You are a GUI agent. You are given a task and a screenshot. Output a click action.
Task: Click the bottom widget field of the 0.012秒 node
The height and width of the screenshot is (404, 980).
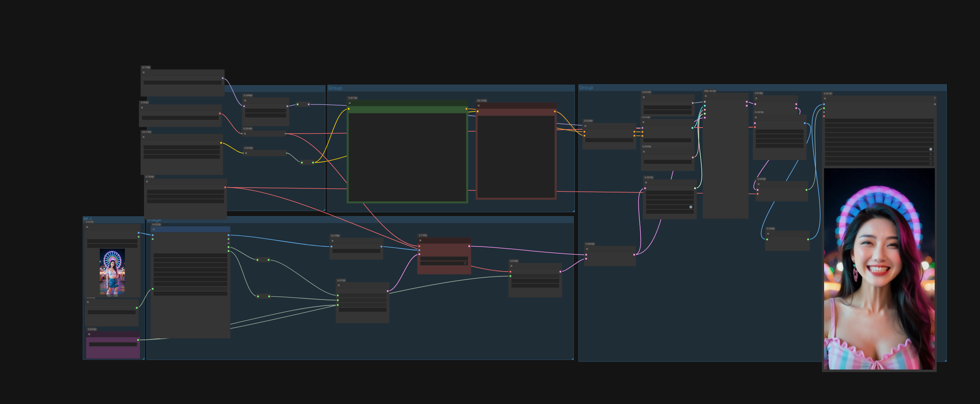pos(362,310)
